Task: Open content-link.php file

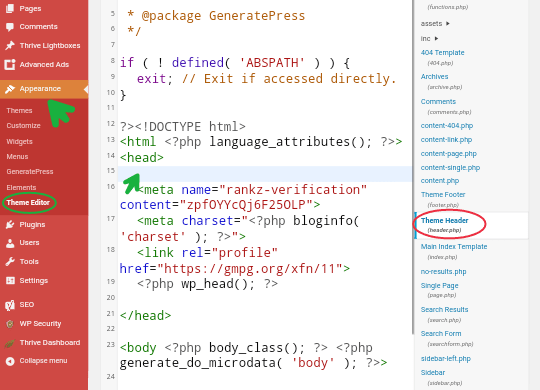Action: (446, 140)
